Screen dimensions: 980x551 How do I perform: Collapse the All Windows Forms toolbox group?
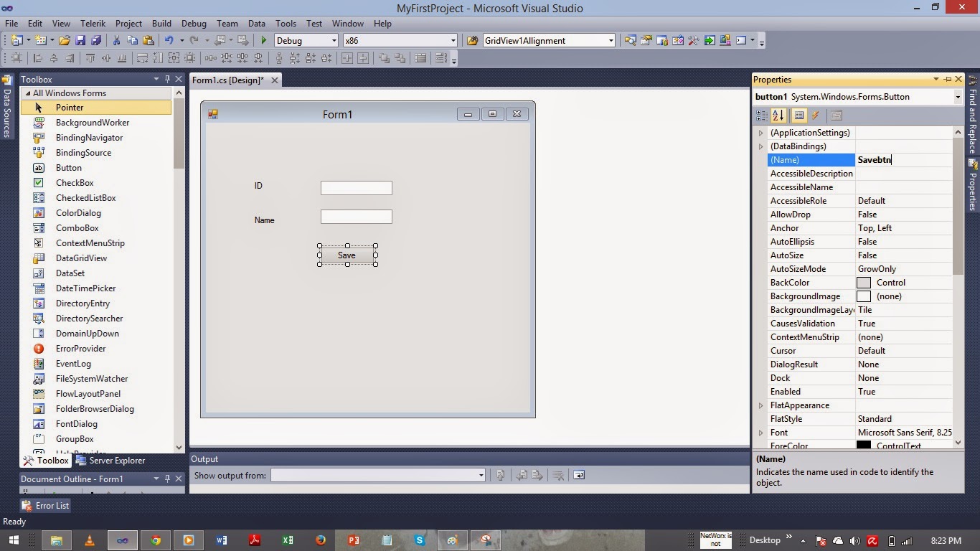click(x=28, y=93)
